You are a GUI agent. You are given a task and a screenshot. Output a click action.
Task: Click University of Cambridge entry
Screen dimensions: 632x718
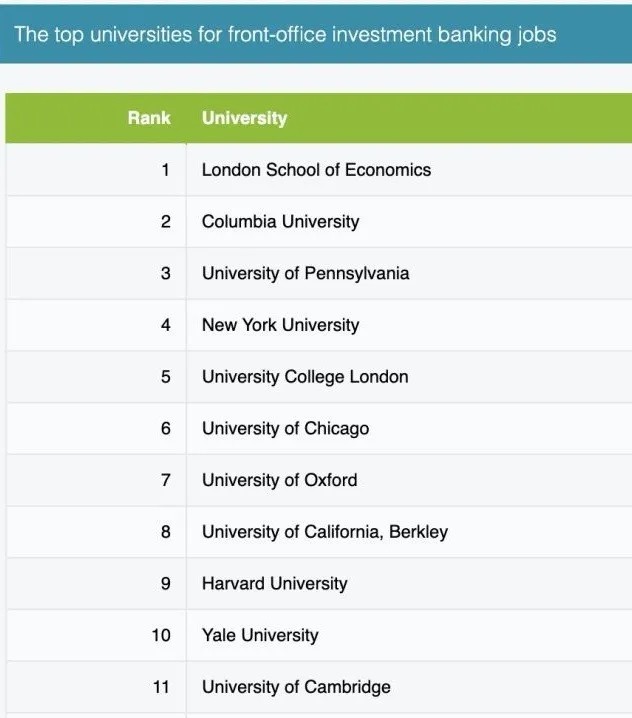click(x=296, y=687)
